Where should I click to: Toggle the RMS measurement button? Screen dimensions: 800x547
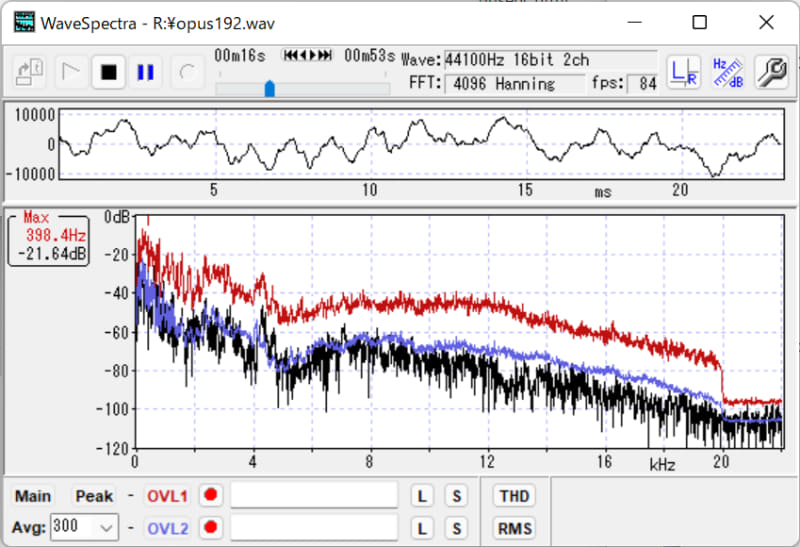[x=514, y=528]
